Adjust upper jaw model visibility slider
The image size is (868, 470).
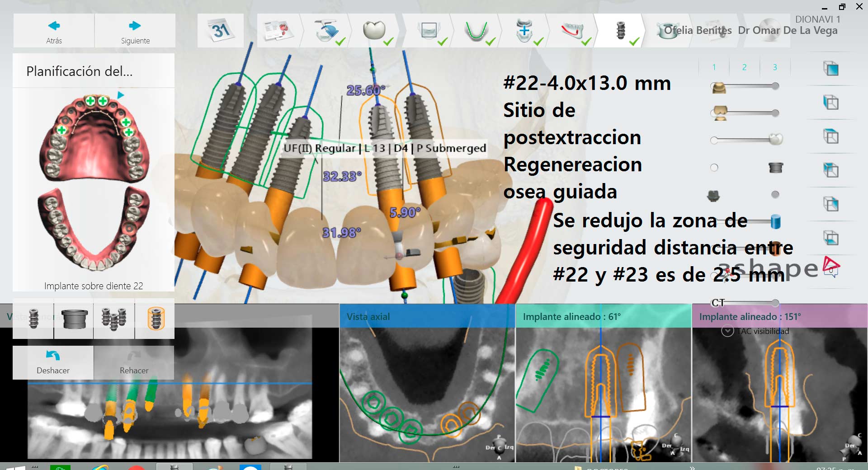tap(745, 86)
